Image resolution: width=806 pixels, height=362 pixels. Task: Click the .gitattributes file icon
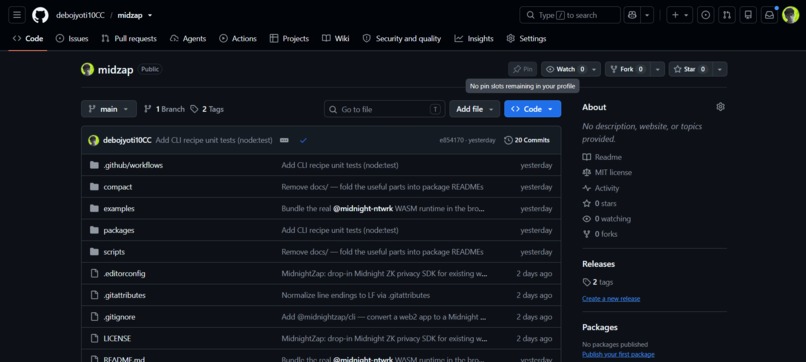[x=94, y=295]
